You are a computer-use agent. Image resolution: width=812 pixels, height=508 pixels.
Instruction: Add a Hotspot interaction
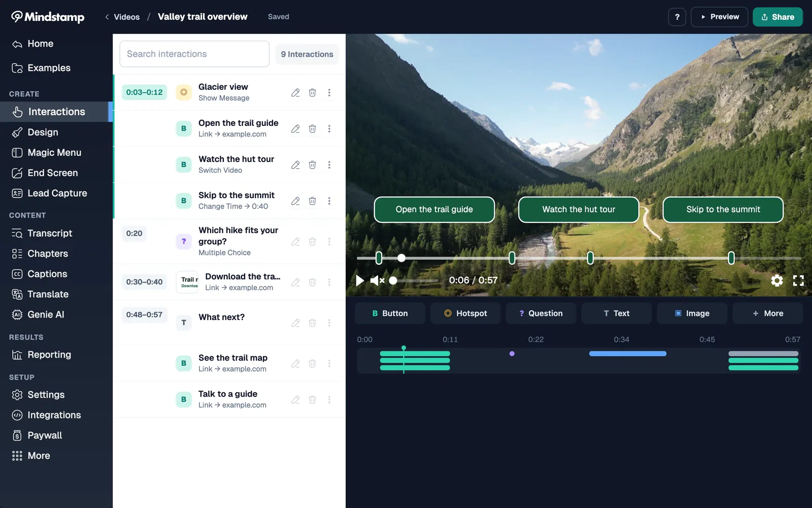[x=465, y=313]
